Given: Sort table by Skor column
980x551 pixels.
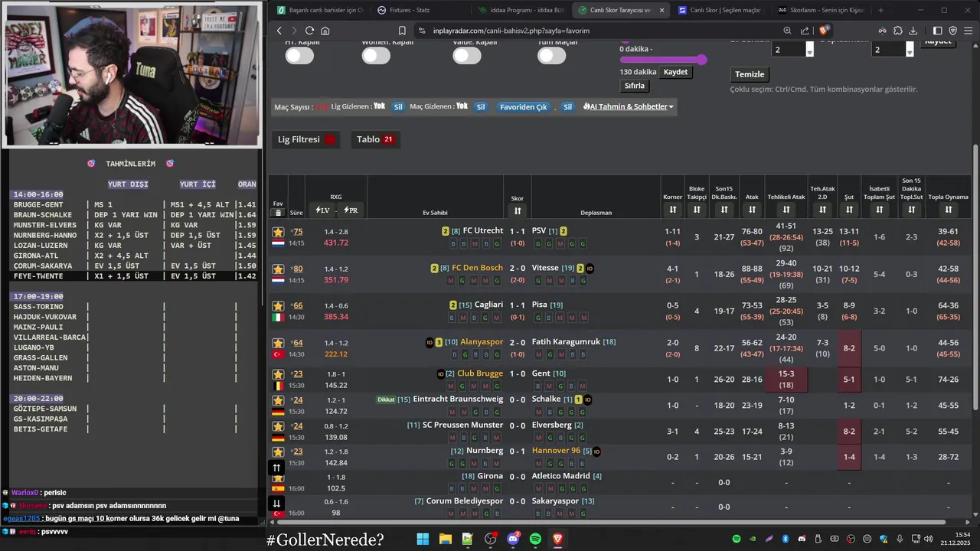Looking at the screenshot, I should (518, 210).
